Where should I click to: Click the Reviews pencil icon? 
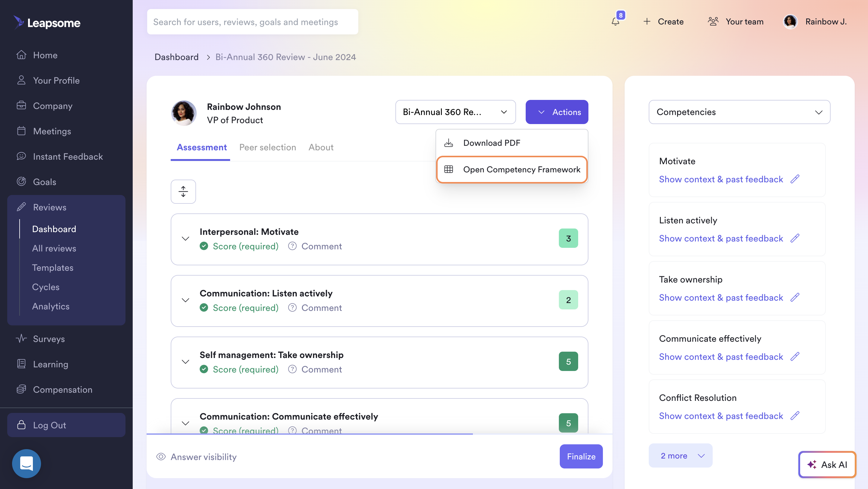[21, 207]
